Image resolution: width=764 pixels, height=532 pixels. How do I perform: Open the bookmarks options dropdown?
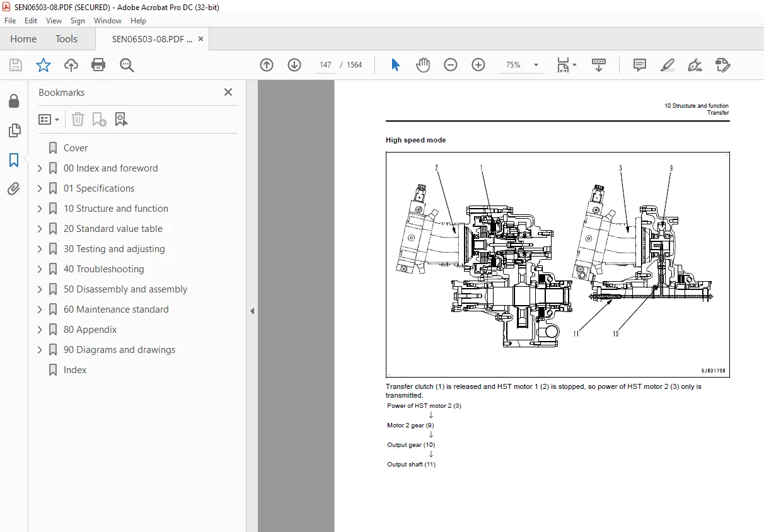[x=49, y=119]
